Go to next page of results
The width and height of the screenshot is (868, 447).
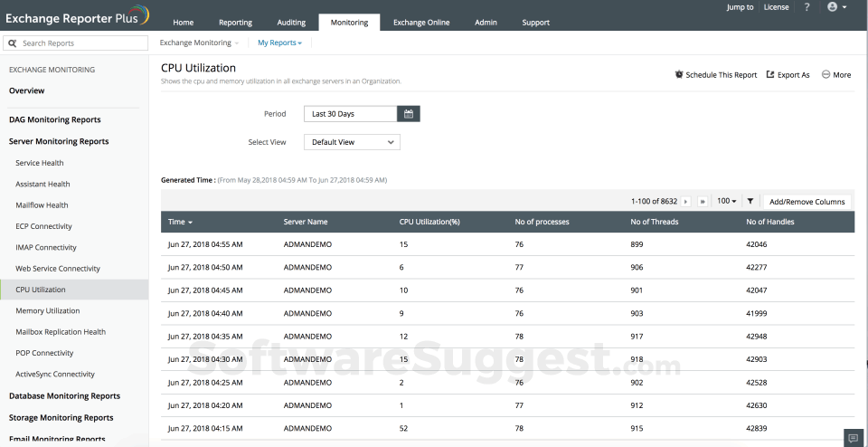click(x=685, y=202)
